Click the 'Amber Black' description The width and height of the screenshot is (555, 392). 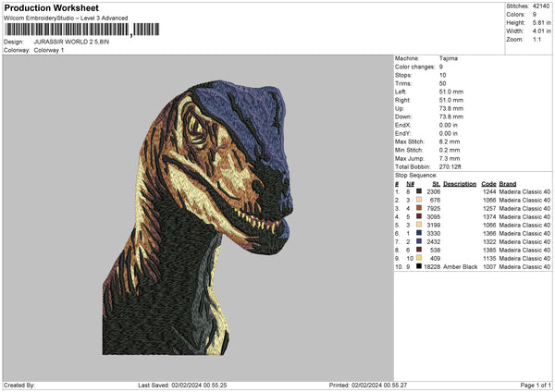(460, 266)
